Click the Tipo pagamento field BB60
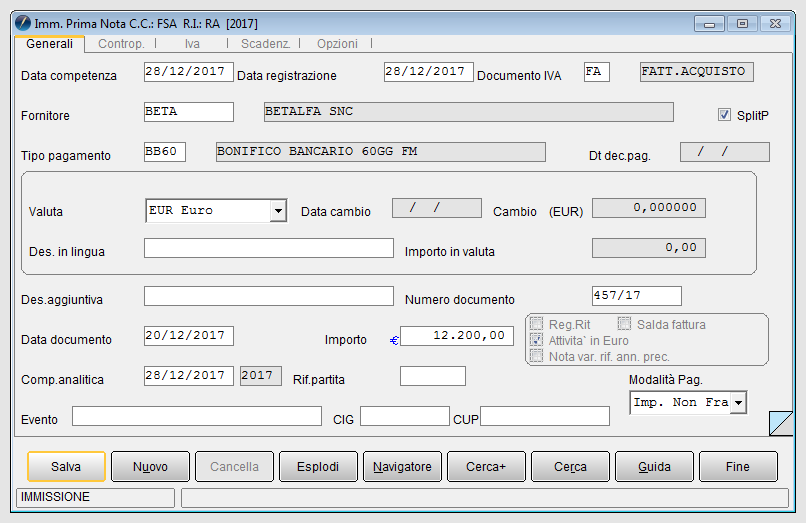The width and height of the screenshot is (806, 523). 164,152
